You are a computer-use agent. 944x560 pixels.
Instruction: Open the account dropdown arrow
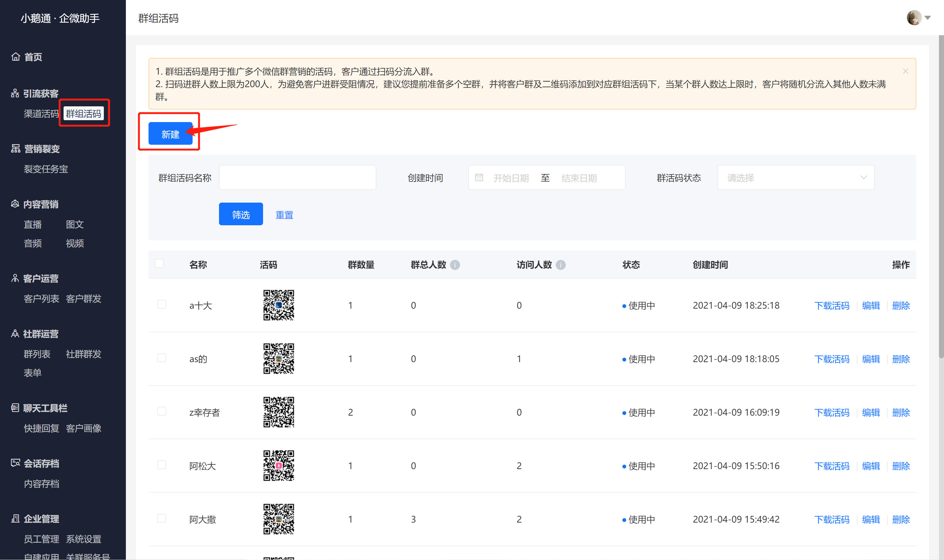[928, 18]
